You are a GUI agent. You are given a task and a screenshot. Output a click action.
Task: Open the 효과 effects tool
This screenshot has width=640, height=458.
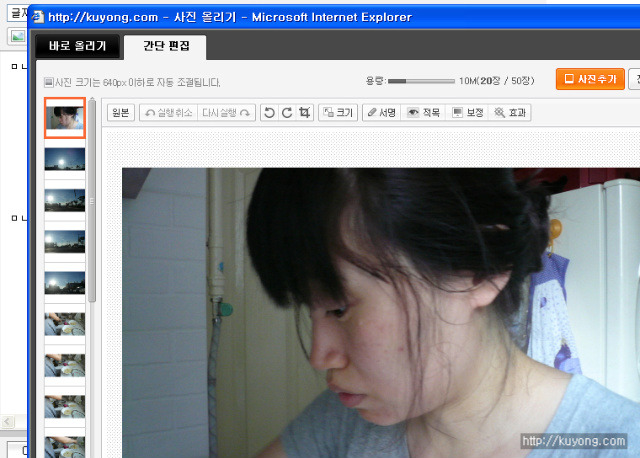(x=510, y=113)
